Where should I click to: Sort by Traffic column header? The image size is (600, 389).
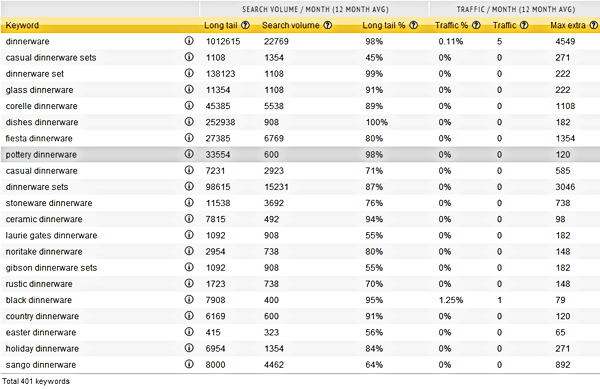504,25
